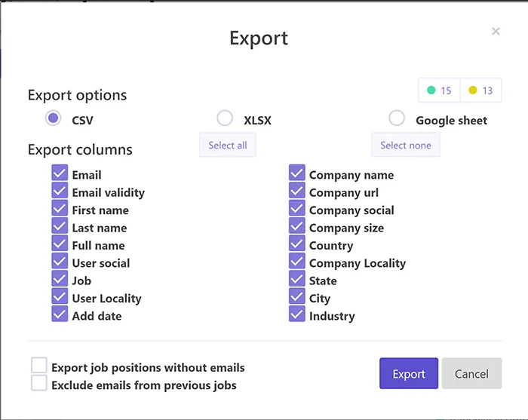Cancel the export dialog
Image resolution: width=528 pixels, height=420 pixels.
(471, 373)
